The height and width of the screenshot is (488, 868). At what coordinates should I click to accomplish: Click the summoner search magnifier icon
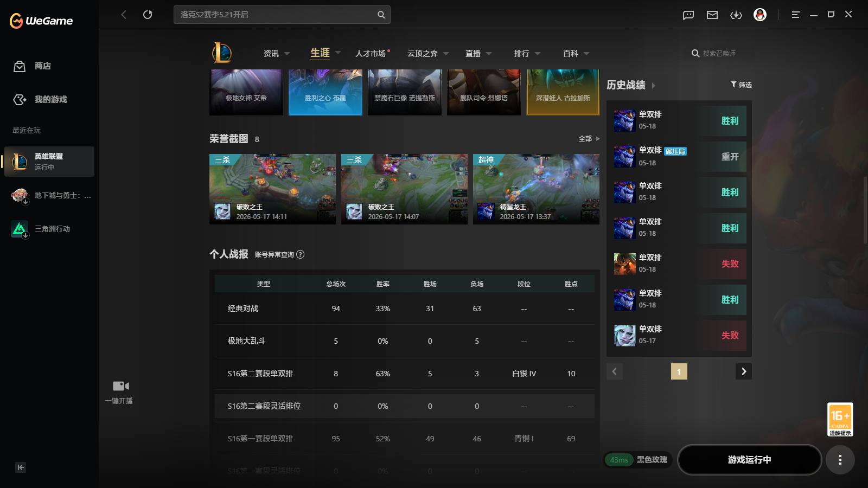[695, 53]
